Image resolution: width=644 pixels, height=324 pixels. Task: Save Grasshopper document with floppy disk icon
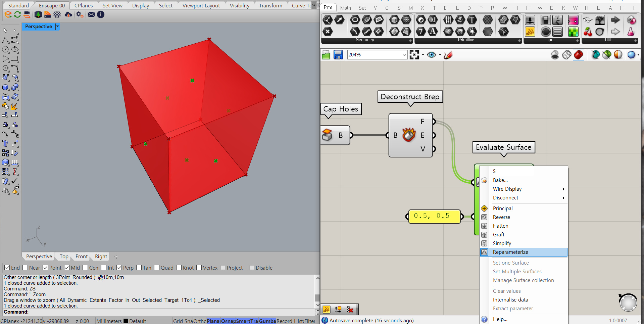[x=338, y=55]
